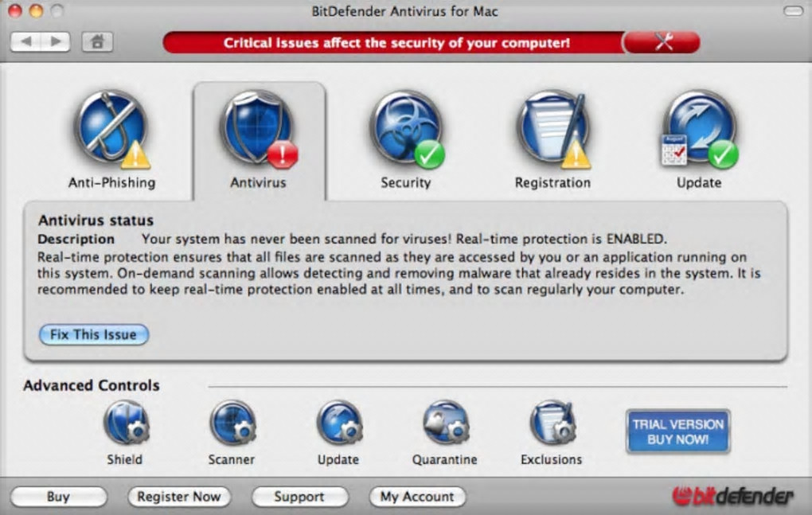Click the red close window button
The image size is (812, 515).
point(15,11)
